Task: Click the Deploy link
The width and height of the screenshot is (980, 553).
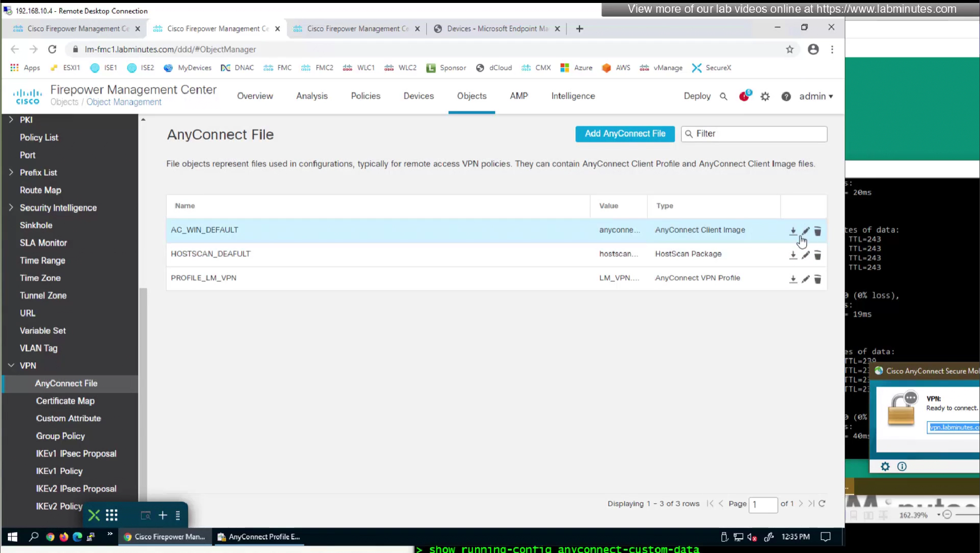Action: pyautogui.click(x=697, y=96)
